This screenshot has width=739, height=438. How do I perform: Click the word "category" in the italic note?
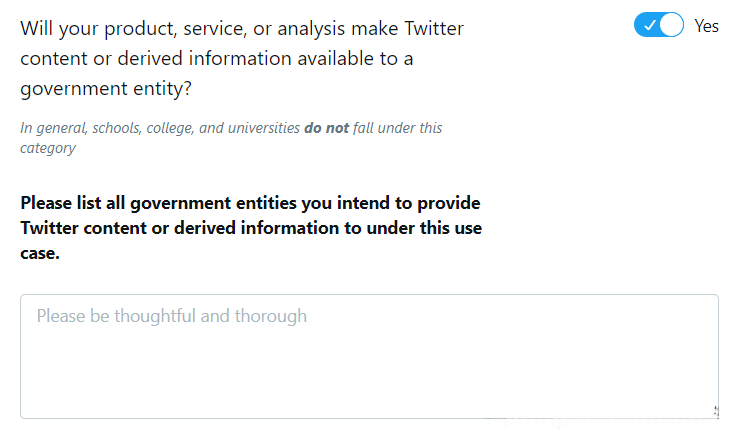point(48,148)
